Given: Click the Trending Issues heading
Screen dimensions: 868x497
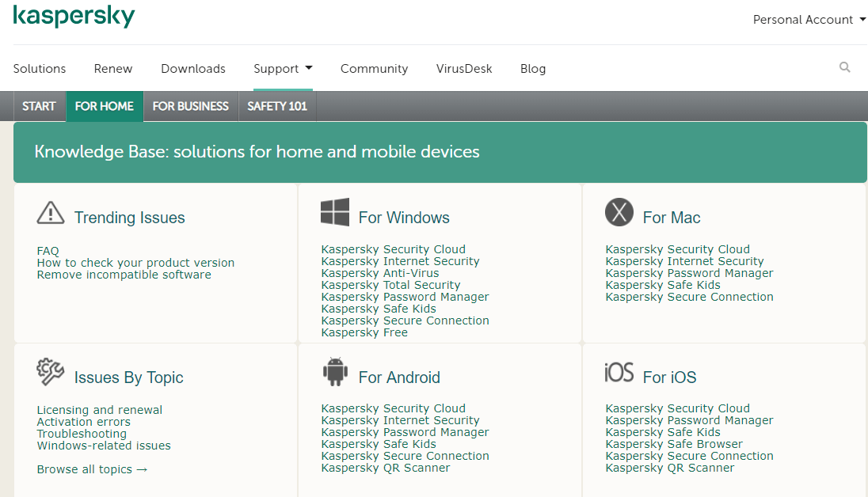Looking at the screenshot, I should pyautogui.click(x=130, y=218).
